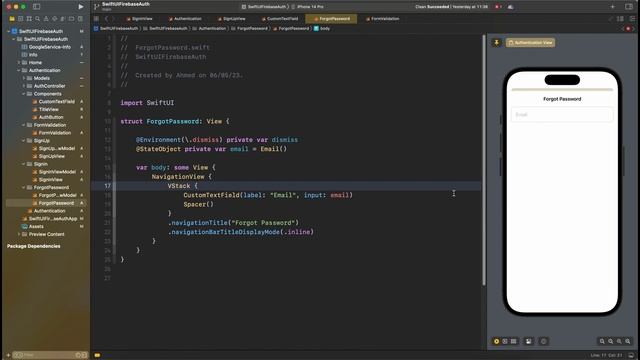This screenshot has width=640, height=360.
Task: Click the red issue indicator in jump bar
Action: [628, 29]
